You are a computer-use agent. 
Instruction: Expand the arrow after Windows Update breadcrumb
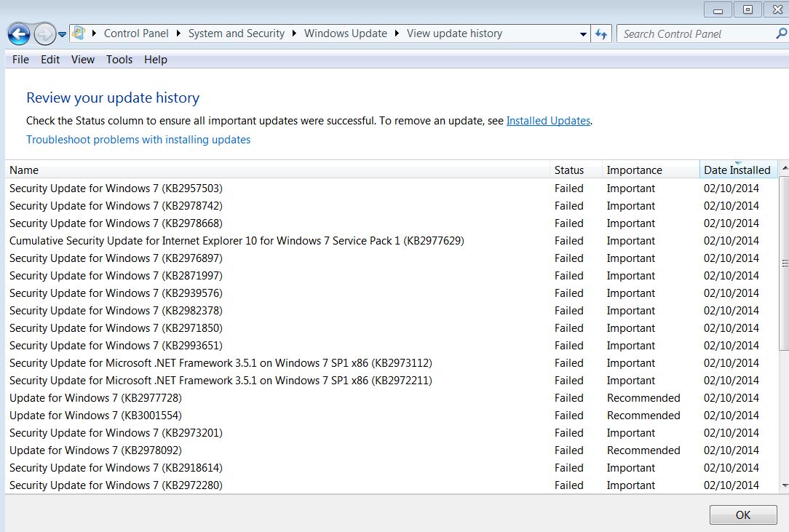pyautogui.click(x=397, y=33)
